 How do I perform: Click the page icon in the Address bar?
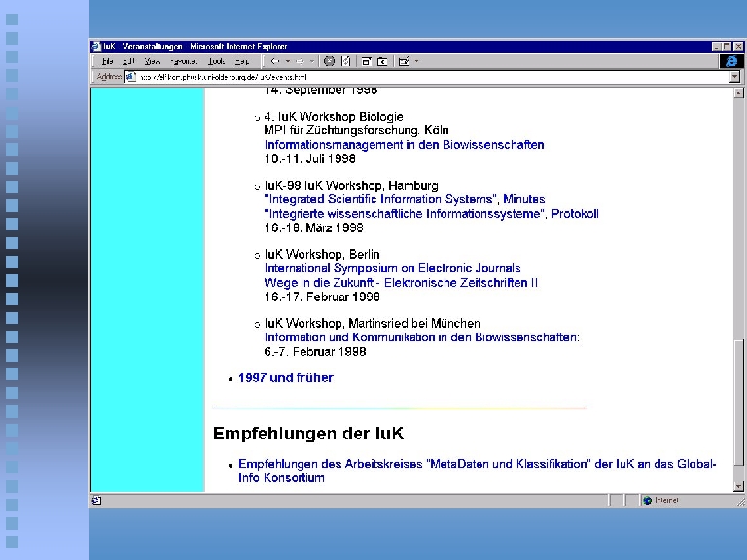131,76
